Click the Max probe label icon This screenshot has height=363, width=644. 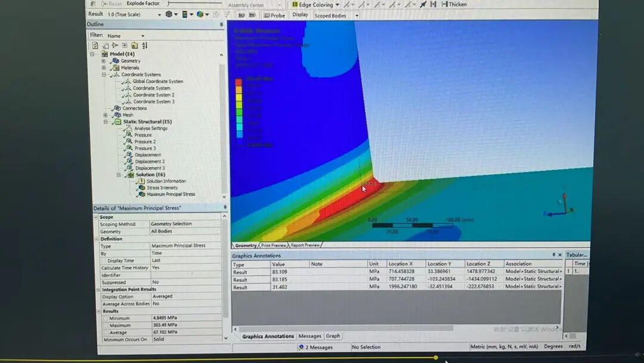pos(241,15)
